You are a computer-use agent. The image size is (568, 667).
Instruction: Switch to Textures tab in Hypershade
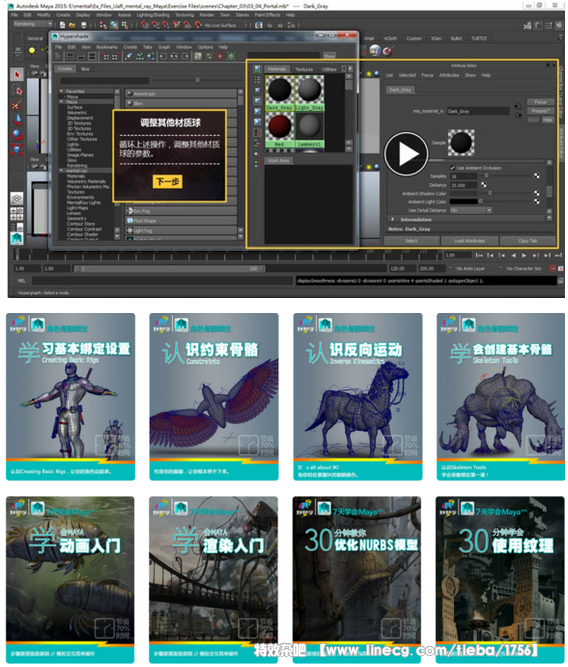[x=304, y=69]
